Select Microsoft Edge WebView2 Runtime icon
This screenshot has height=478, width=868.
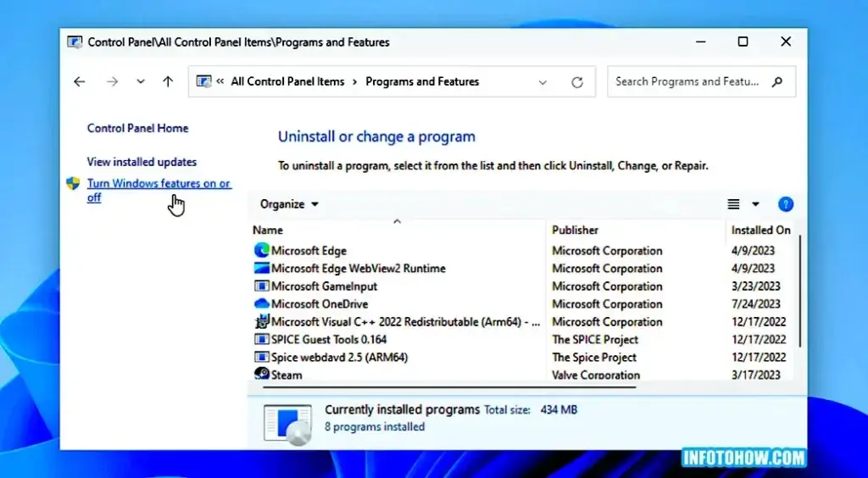261,269
